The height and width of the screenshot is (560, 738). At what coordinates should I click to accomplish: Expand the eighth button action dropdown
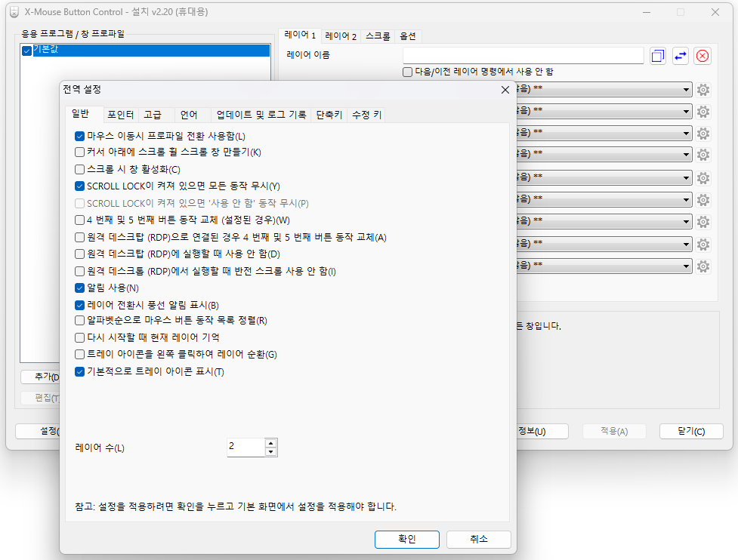[686, 244]
